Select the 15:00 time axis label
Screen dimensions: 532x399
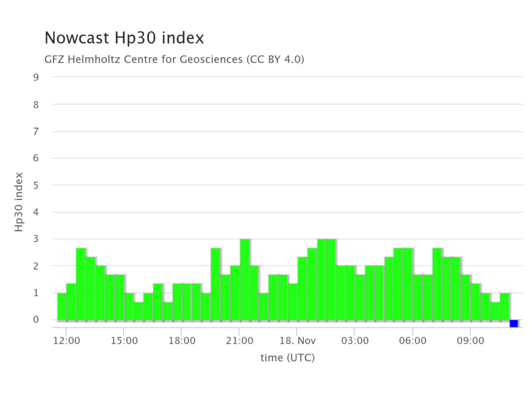[124, 341]
